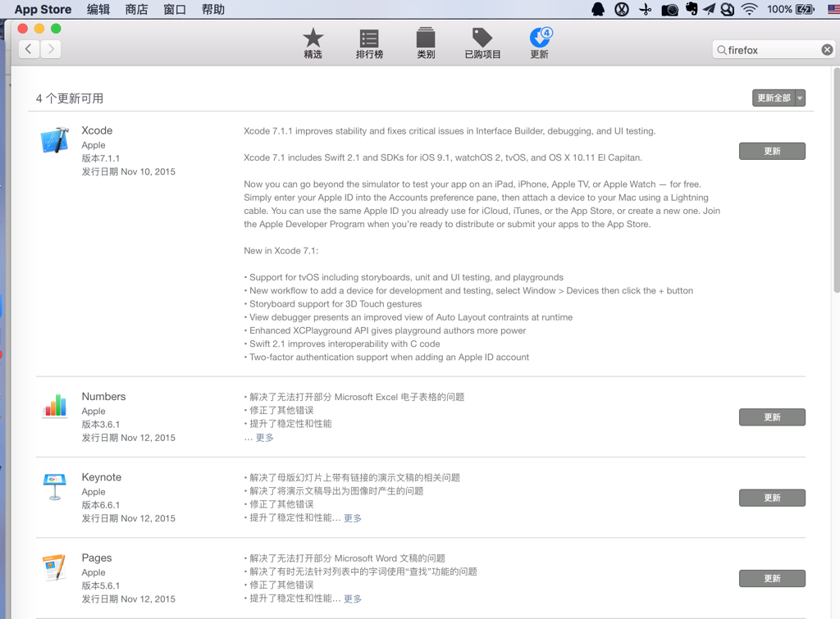The height and width of the screenshot is (619, 840).
Task: Click the search field containing firefox
Action: click(774, 50)
